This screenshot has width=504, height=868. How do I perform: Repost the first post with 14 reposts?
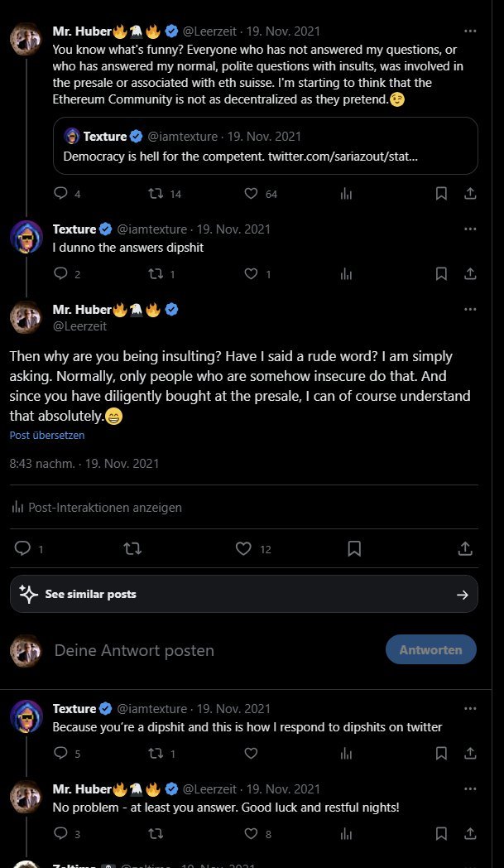tap(155, 193)
